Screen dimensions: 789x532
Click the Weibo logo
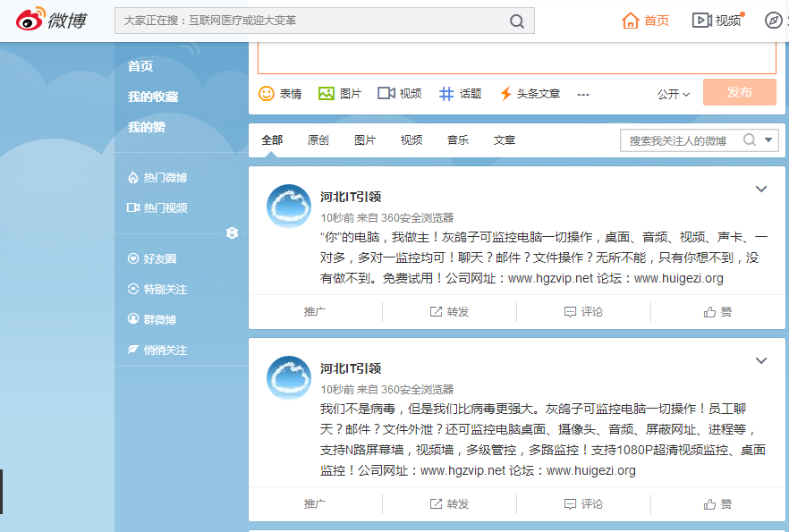(51, 20)
